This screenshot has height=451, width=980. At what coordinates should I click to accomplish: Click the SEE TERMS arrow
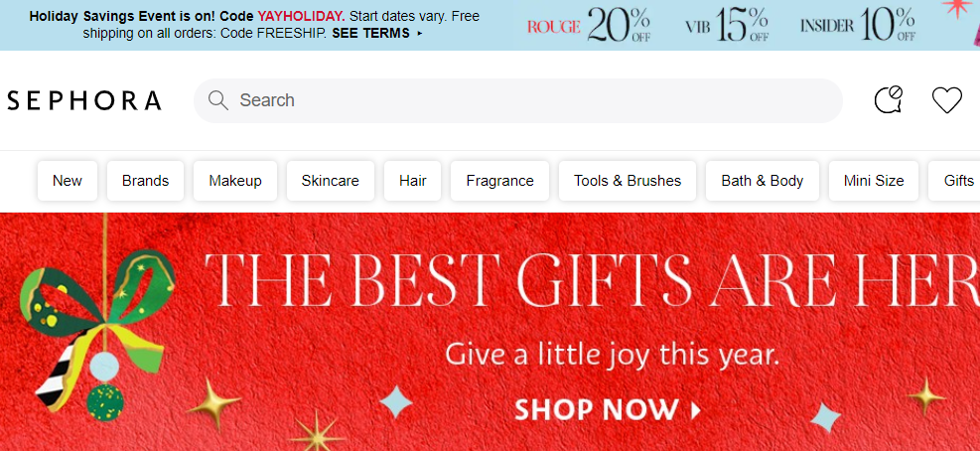419,33
